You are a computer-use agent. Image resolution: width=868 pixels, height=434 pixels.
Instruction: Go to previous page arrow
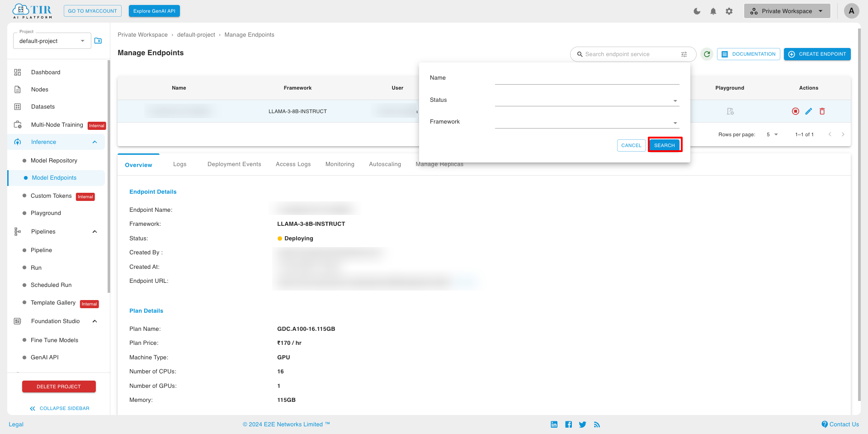830,134
